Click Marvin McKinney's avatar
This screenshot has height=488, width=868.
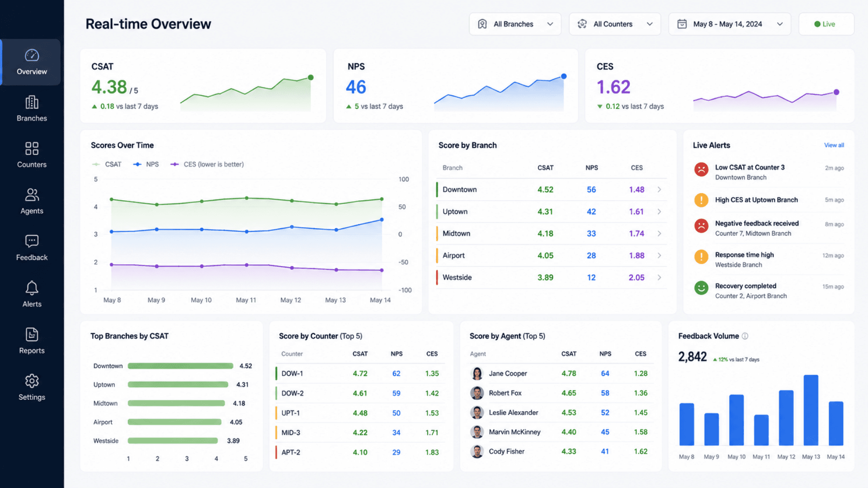coord(477,432)
